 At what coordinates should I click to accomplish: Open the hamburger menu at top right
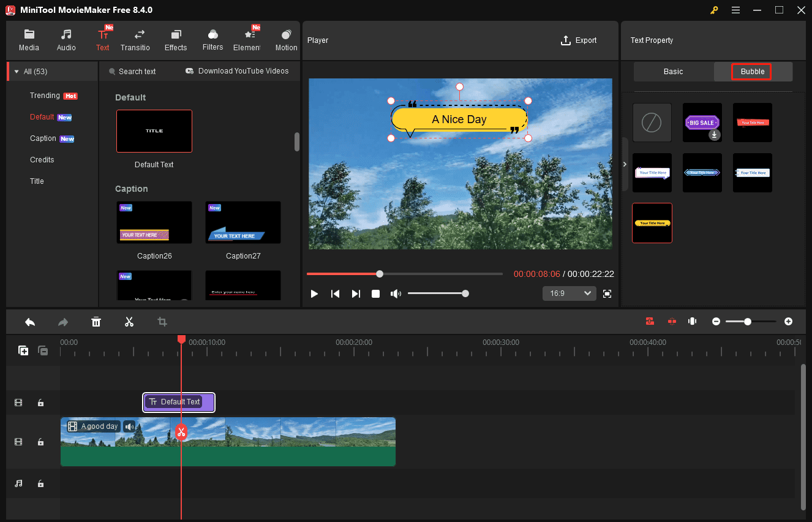click(x=735, y=10)
